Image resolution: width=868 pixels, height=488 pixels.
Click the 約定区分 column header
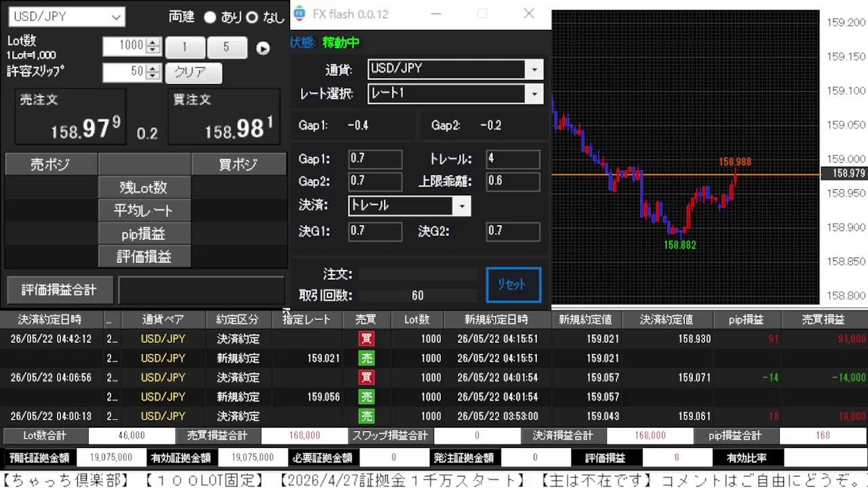(x=238, y=319)
